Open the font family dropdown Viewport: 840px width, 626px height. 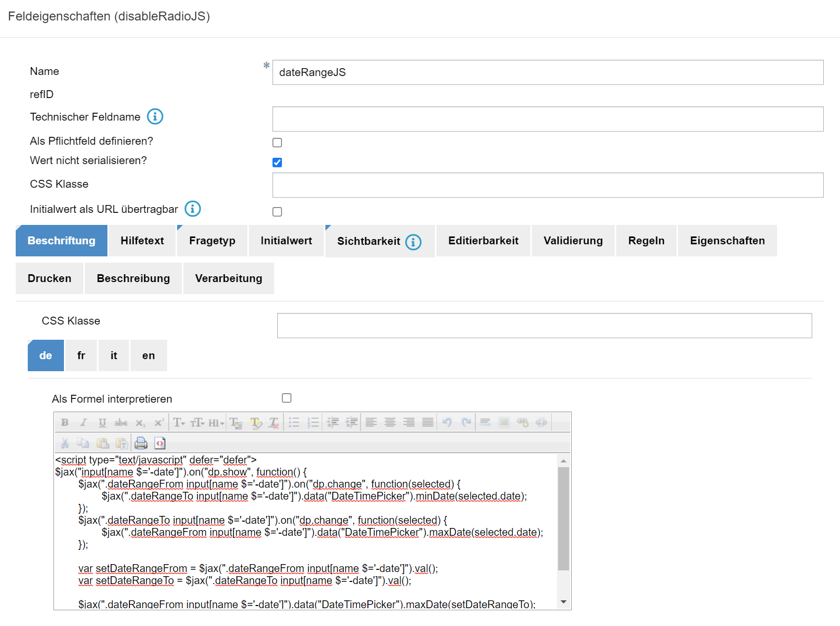coord(179,423)
